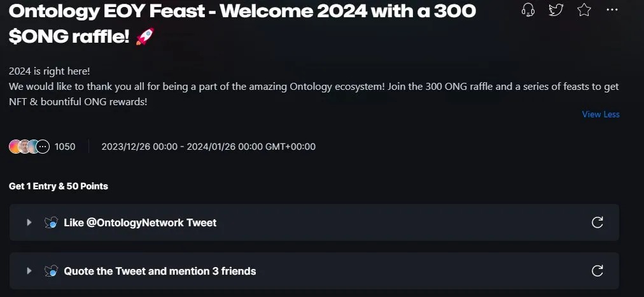This screenshot has height=297, width=644.
Task: Show more participants via ellipsis avatar
Action: click(x=43, y=147)
